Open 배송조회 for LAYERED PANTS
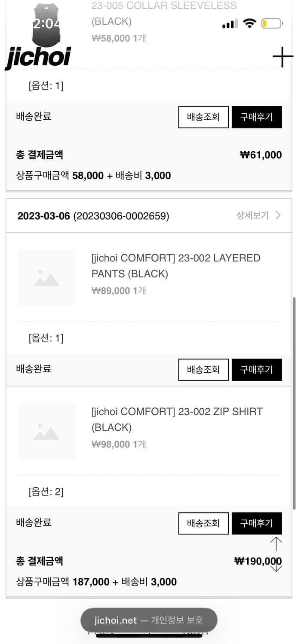Viewport: 298px width, 644px height. (203, 370)
